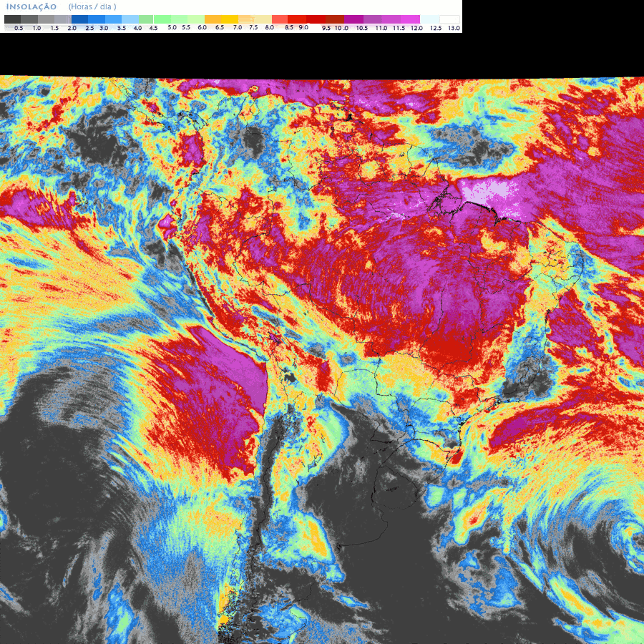The width and height of the screenshot is (644, 644).
Task: Click the white swatch ending the legend
Action: (x=450, y=19)
